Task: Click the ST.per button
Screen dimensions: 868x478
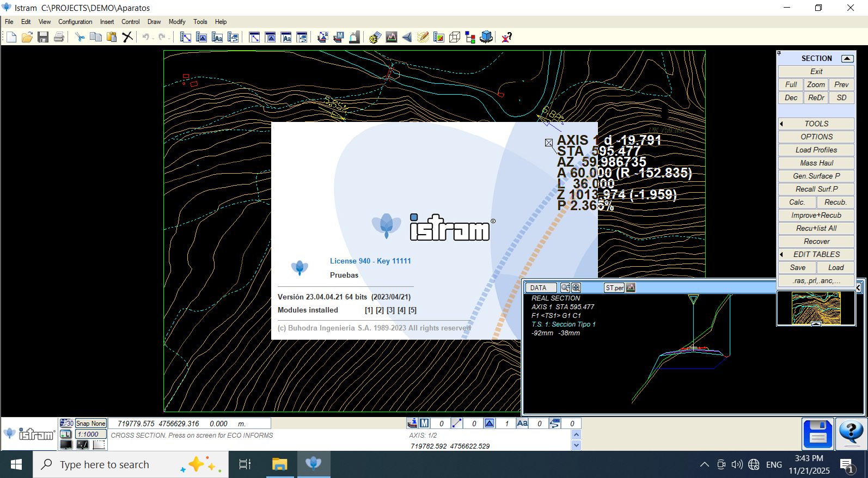Action: pyautogui.click(x=614, y=287)
